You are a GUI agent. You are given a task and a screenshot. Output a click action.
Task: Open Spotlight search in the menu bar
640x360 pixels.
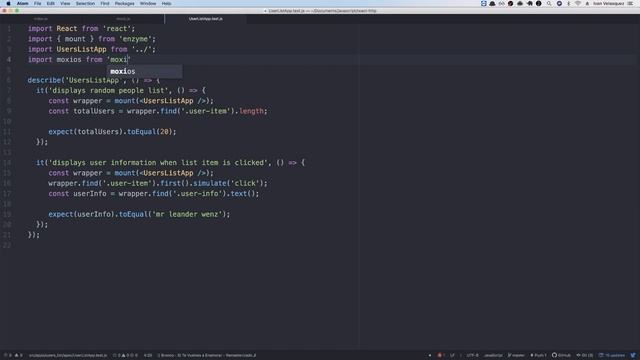click(x=549, y=3)
